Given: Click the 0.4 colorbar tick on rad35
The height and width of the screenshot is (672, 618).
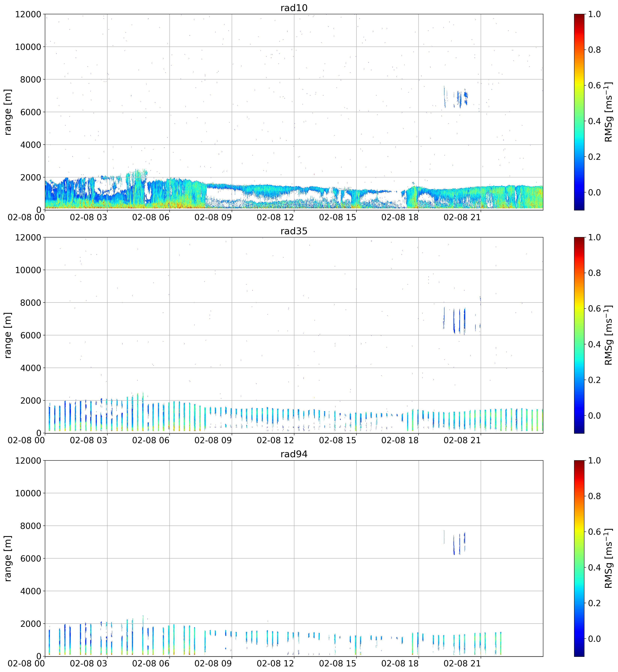Looking at the screenshot, I should tap(594, 344).
